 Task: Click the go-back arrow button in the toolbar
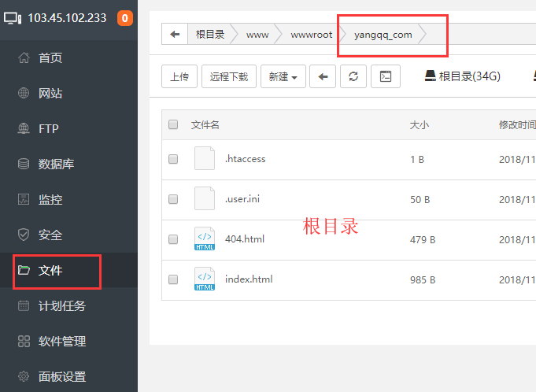point(323,76)
